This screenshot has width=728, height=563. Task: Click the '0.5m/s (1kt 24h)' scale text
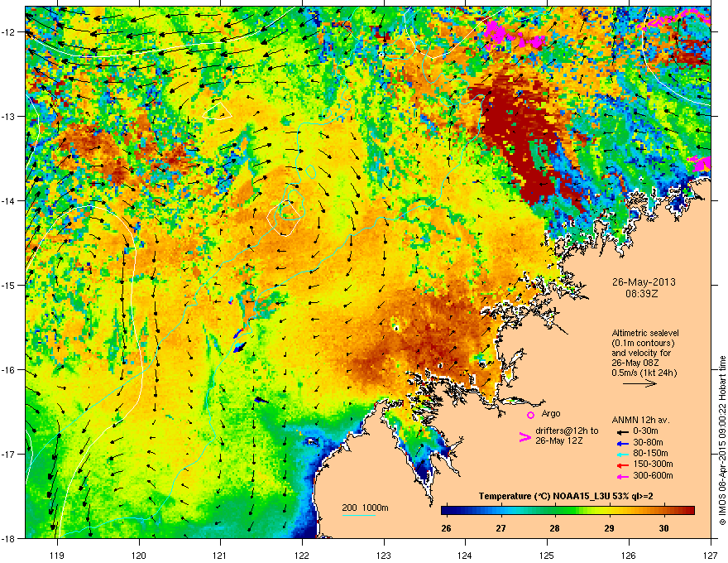click(x=644, y=373)
